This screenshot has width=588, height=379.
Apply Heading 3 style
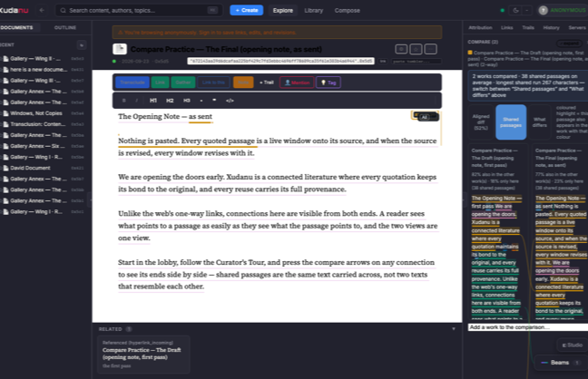point(187,101)
